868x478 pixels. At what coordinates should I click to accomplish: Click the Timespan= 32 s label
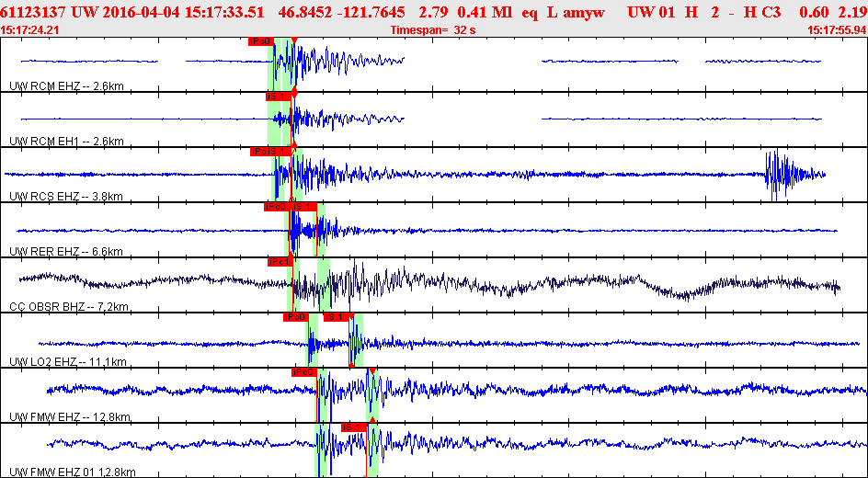[x=433, y=30]
